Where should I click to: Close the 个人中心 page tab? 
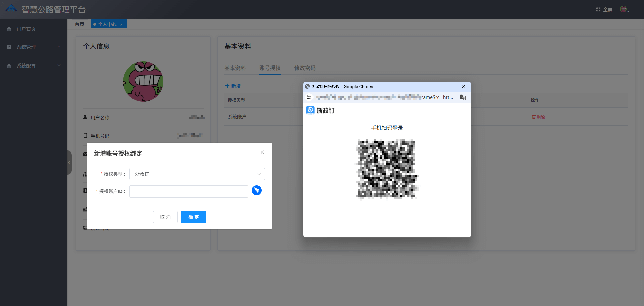pos(121,24)
